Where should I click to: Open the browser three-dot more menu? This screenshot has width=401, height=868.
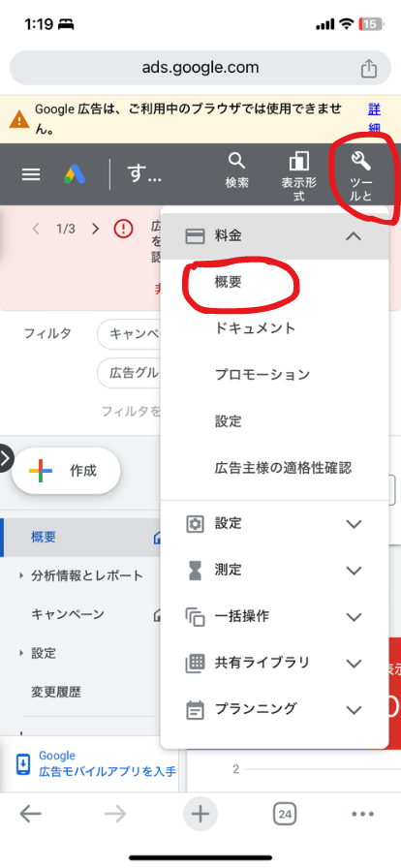pos(363,815)
